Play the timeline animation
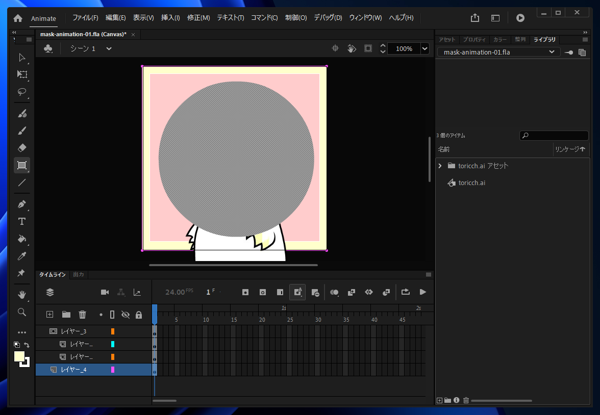Image resolution: width=600 pixels, height=415 pixels. 423,292
